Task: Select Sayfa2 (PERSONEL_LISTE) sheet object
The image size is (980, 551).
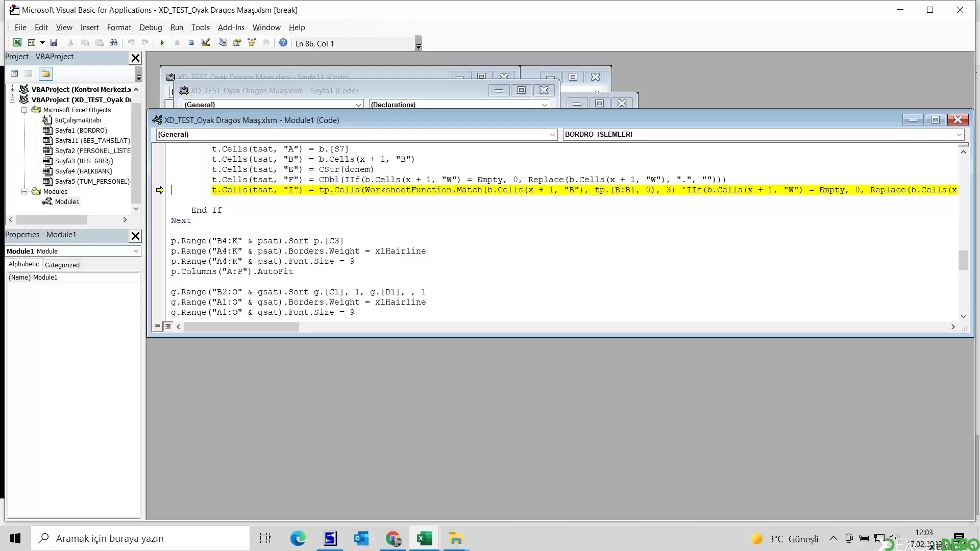Action: [92, 151]
